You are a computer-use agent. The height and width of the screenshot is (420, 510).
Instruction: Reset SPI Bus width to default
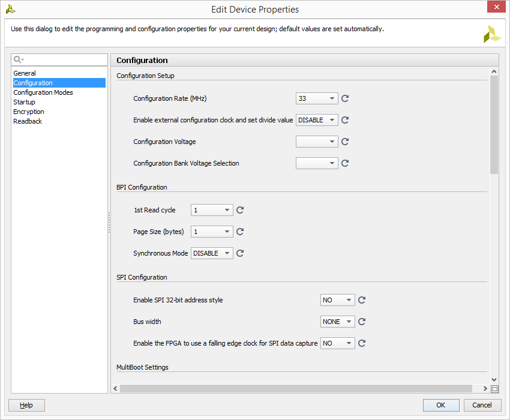point(362,322)
